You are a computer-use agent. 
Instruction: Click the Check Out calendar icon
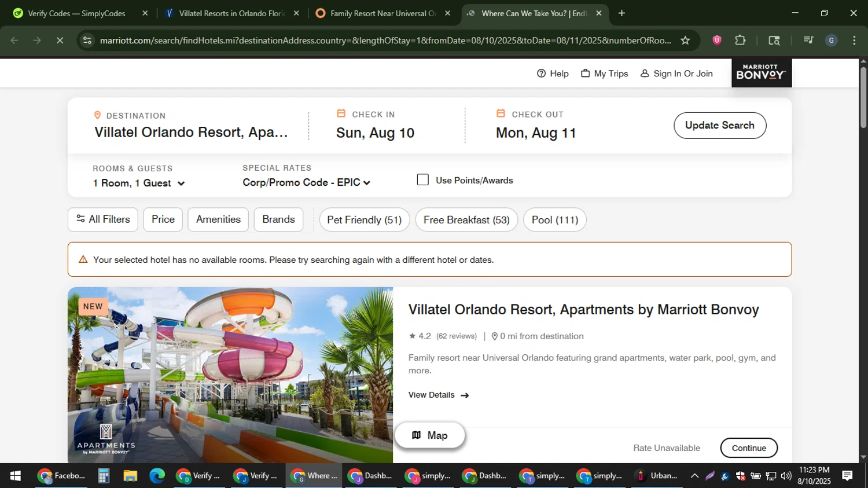tap(501, 113)
